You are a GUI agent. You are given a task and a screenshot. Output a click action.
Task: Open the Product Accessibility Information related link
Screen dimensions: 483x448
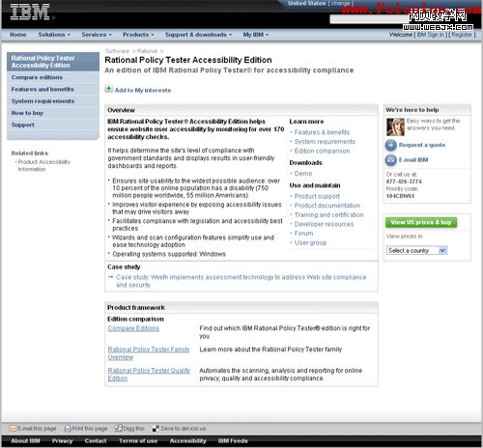click(44, 165)
